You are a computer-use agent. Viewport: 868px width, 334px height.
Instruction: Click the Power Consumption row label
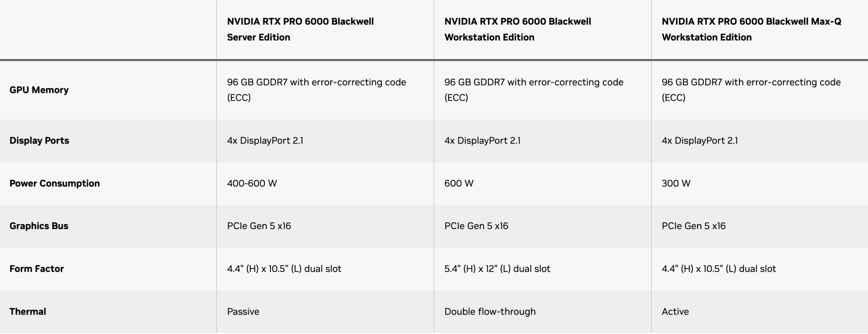(55, 183)
